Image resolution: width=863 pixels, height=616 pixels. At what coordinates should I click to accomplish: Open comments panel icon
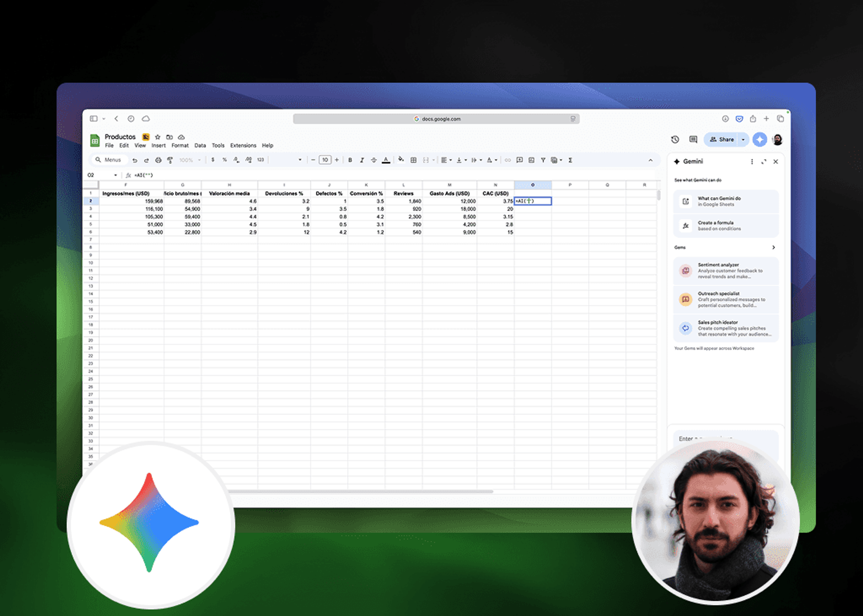(693, 140)
